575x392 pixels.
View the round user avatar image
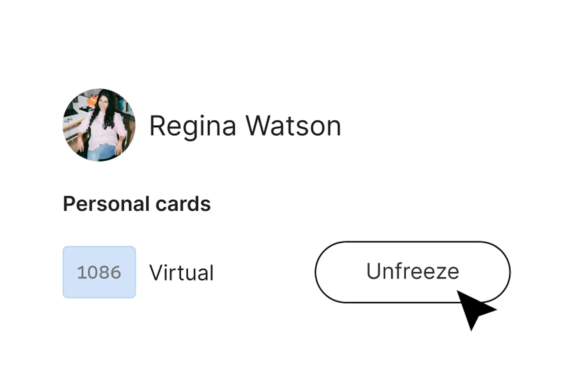point(99,125)
